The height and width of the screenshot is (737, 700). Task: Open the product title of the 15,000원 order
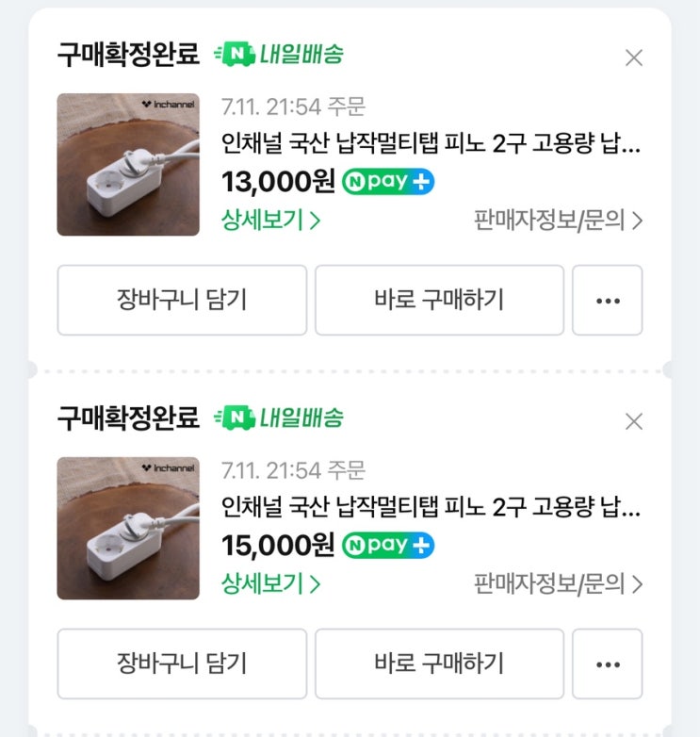[x=431, y=510]
